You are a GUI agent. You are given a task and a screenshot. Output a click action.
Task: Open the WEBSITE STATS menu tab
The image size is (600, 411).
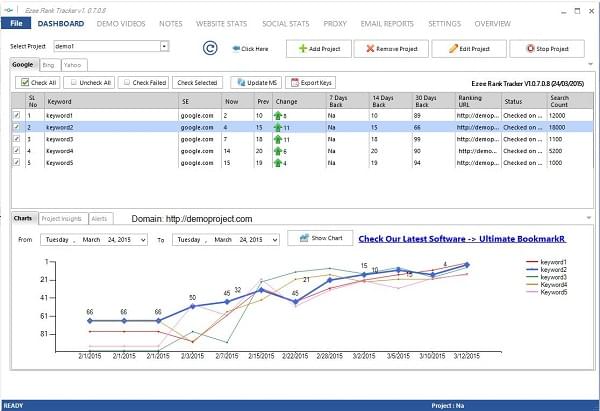pyautogui.click(x=222, y=23)
